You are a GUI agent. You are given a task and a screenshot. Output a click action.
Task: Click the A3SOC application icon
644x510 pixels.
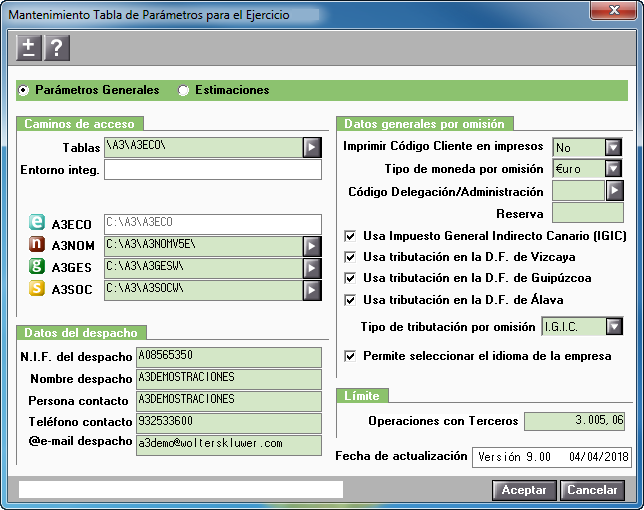tap(37, 288)
